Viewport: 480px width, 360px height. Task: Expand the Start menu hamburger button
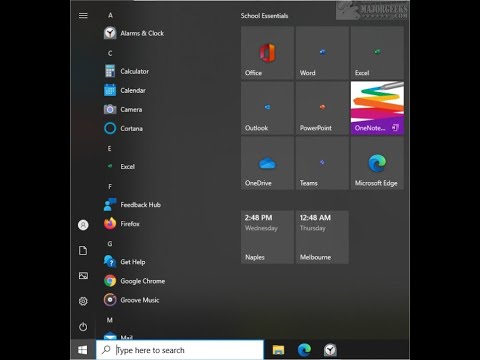pyautogui.click(x=83, y=15)
